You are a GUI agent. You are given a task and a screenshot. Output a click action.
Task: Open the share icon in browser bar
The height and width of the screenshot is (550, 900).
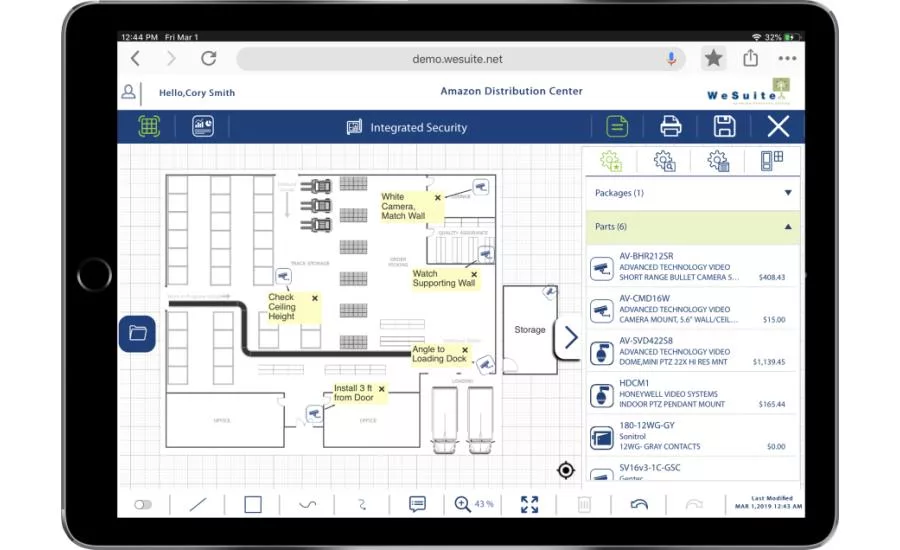click(x=751, y=57)
